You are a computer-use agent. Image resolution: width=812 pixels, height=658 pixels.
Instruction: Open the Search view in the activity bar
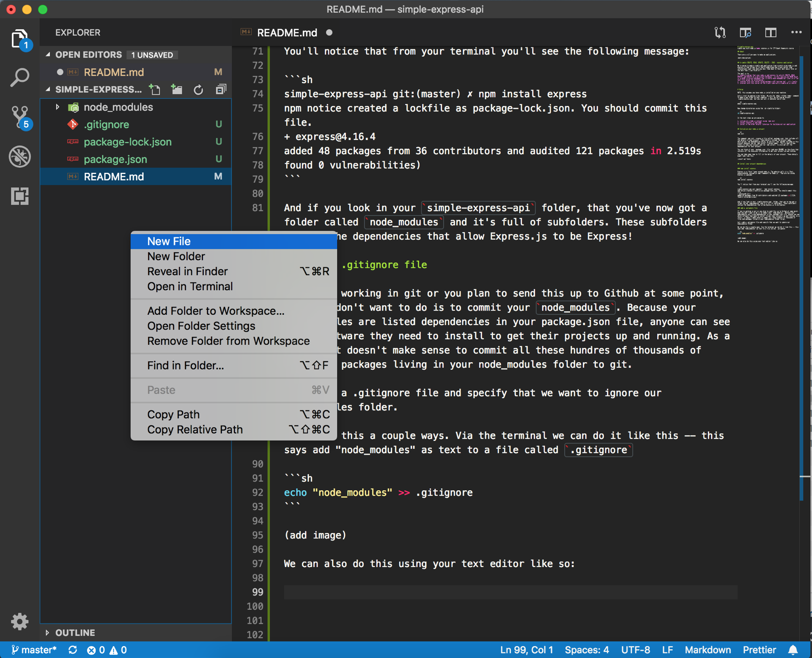coord(19,77)
